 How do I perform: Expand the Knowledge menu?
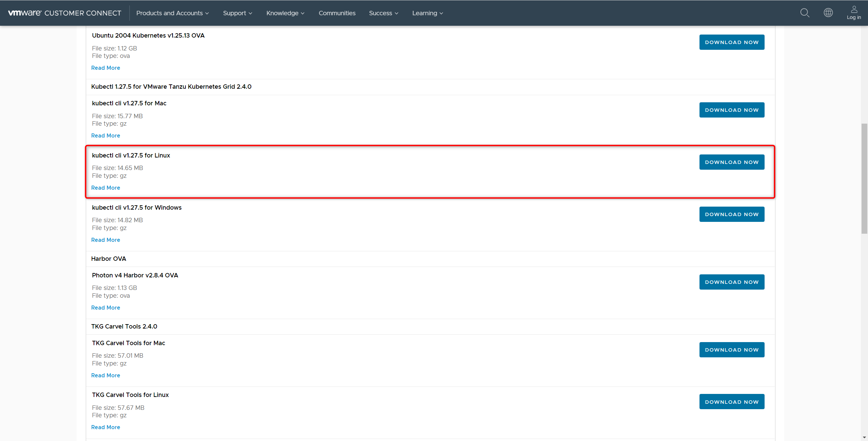tap(285, 13)
